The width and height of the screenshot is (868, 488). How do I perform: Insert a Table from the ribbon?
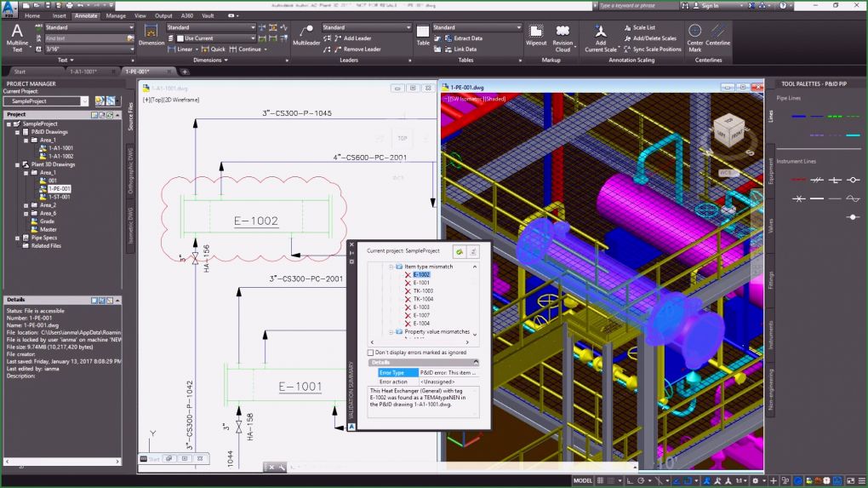[423, 35]
